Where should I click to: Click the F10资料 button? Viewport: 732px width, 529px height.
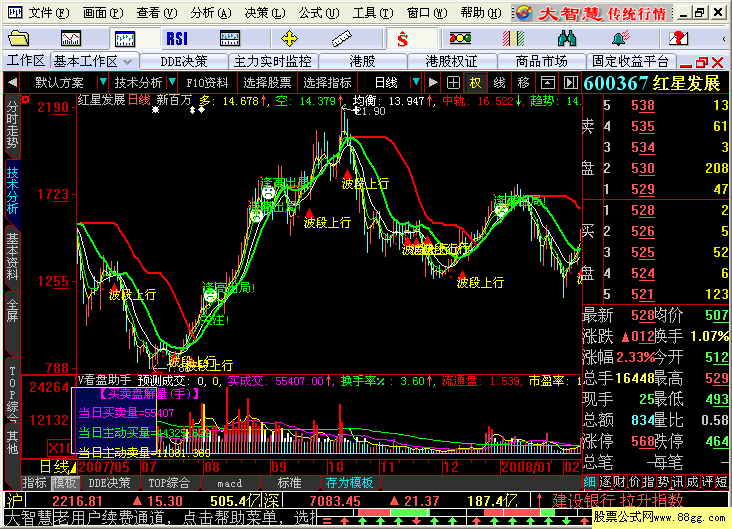tap(207, 83)
